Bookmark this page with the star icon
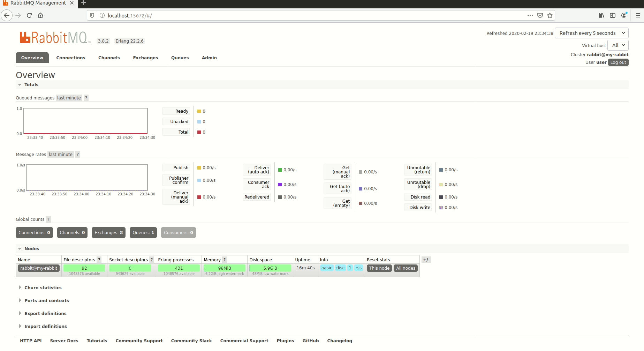 [550, 15]
